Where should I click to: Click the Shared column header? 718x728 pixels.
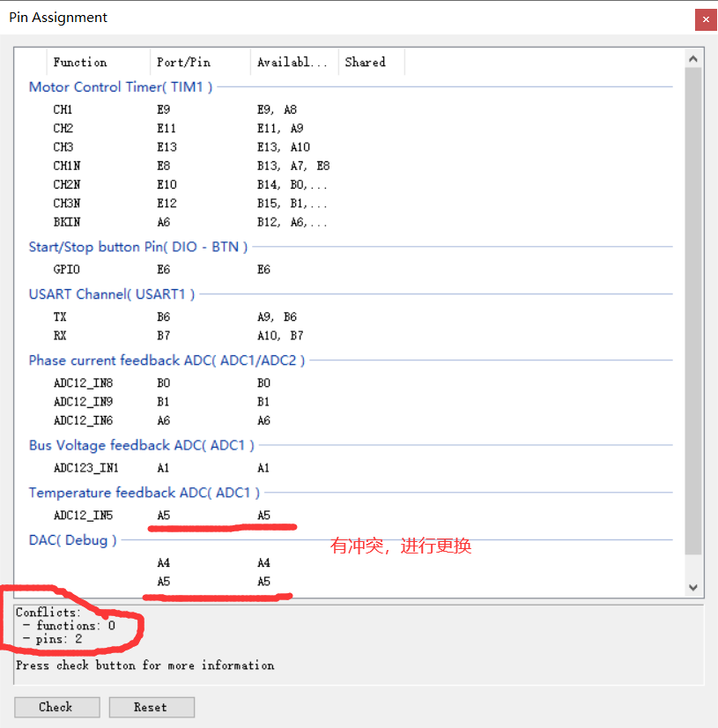coord(371,62)
